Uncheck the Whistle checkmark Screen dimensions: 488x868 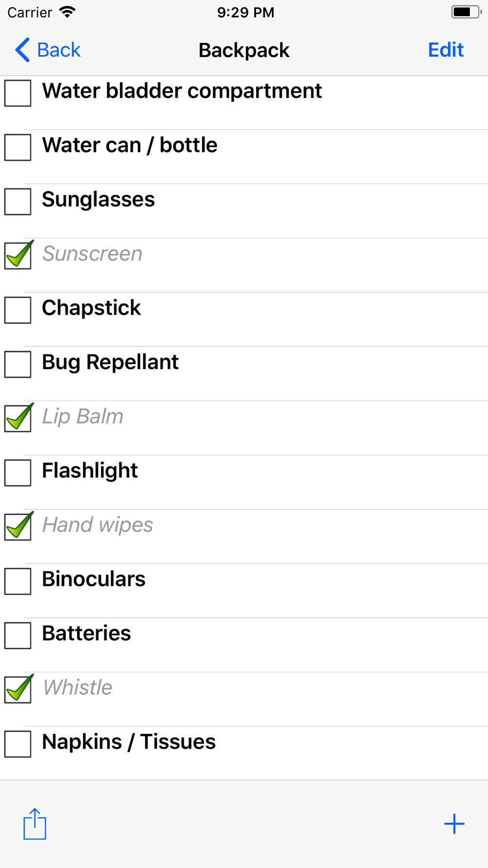click(x=19, y=688)
